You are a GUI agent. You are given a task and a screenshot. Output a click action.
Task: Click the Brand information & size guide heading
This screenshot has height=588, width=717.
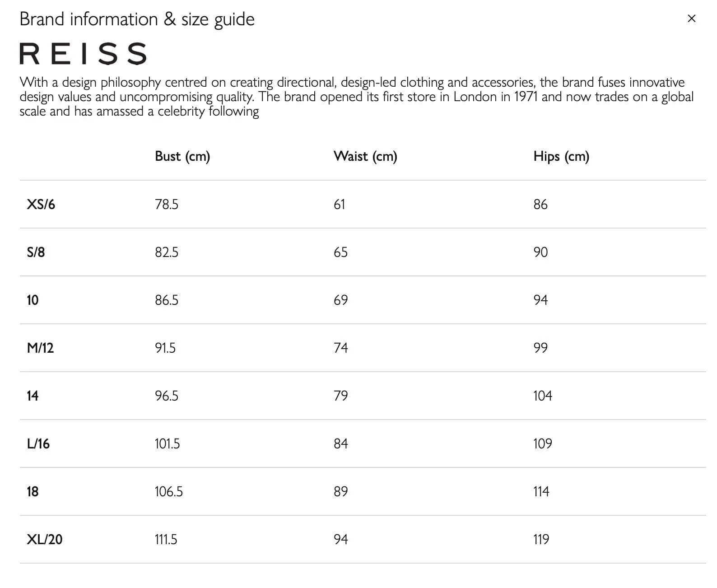[x=137, y=19]
